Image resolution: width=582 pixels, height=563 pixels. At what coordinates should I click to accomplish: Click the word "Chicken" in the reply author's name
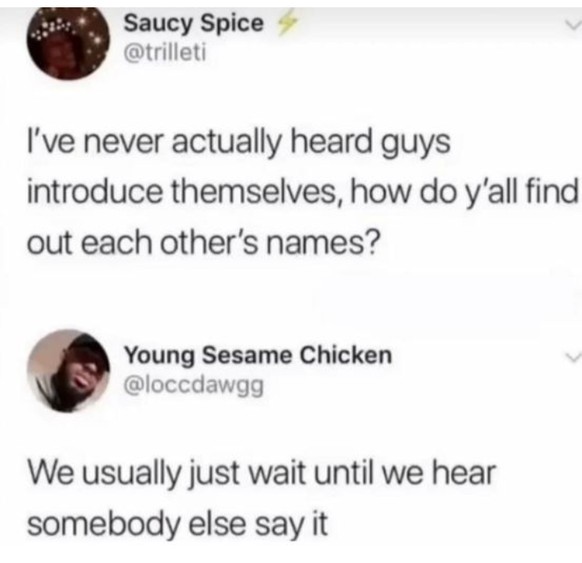(346, 355)
